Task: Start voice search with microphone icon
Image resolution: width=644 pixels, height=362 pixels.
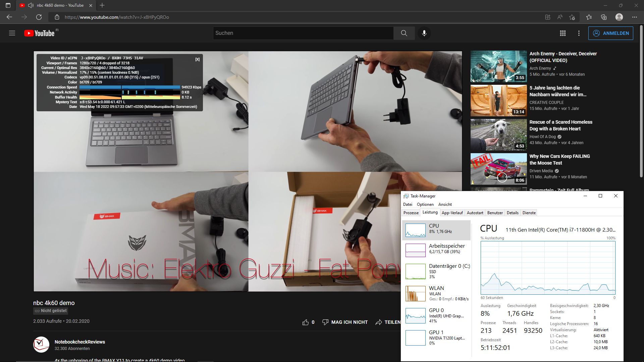Action: pos(424,33)
